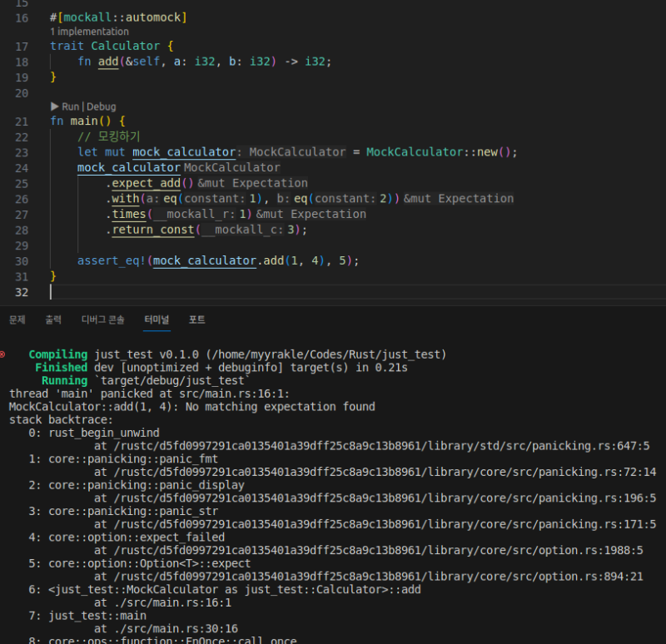Switch to the 출력 (Output) tab
Image resolution: width=666 pixels, height=644 pixels.
pos(53,320)
